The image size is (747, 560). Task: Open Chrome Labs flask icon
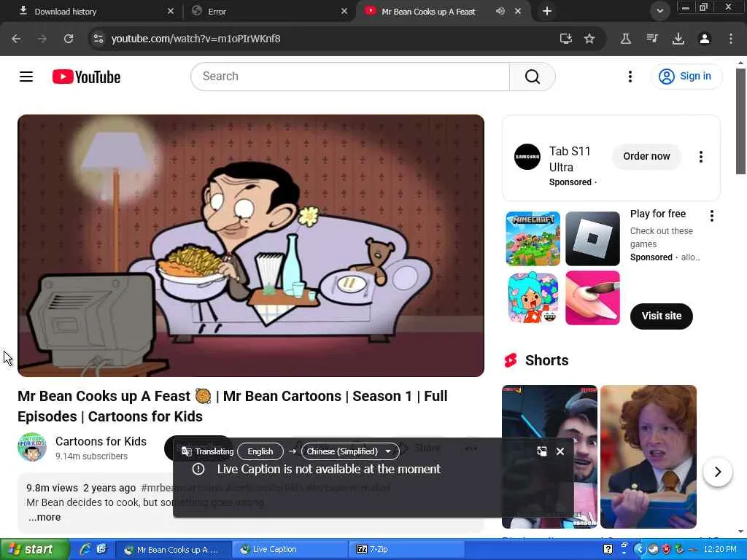pos(625,39)
